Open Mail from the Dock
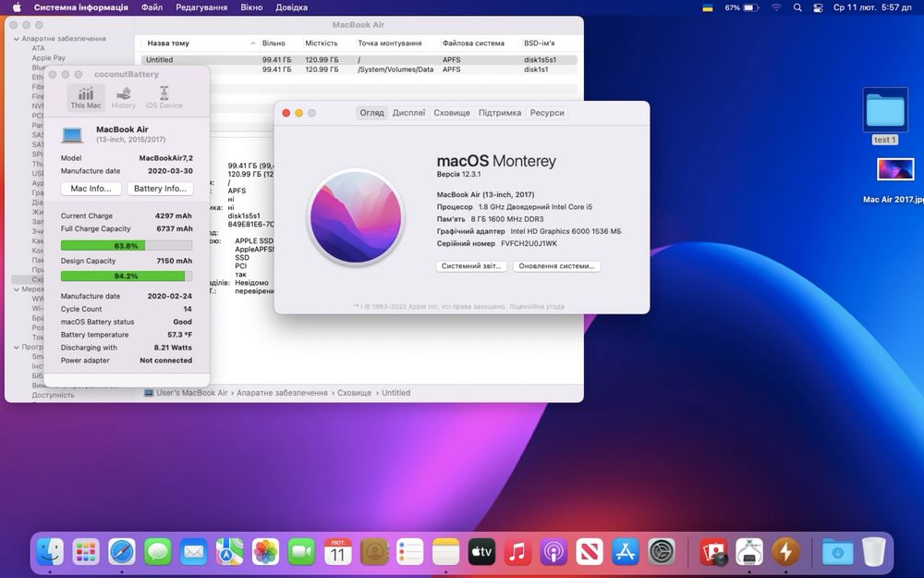The width and height of the screenshot is (924, 578). tap(194, 552)
